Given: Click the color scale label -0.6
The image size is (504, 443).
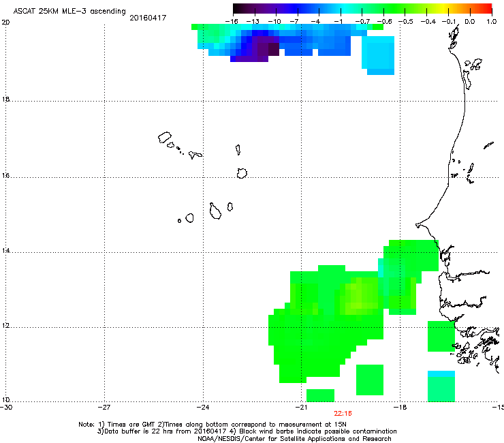Looking at the screenshot, I should pyautogui.click(x=384, y=22).
